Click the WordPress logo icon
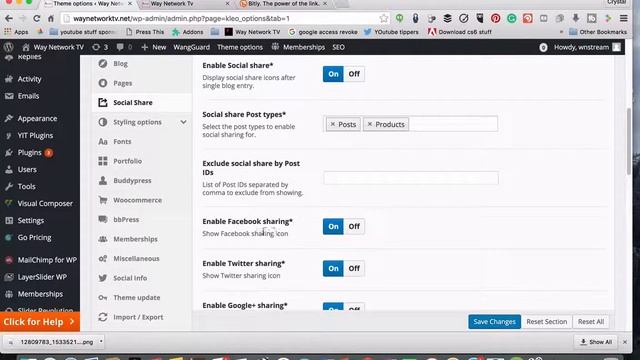This screenshot has width=640, height=360. 9,47
